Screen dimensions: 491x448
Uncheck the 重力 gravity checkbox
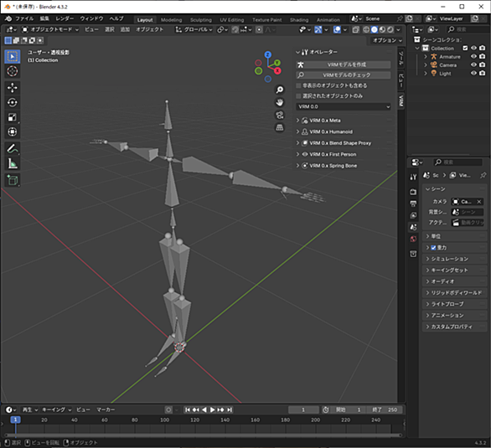point(433,248)
